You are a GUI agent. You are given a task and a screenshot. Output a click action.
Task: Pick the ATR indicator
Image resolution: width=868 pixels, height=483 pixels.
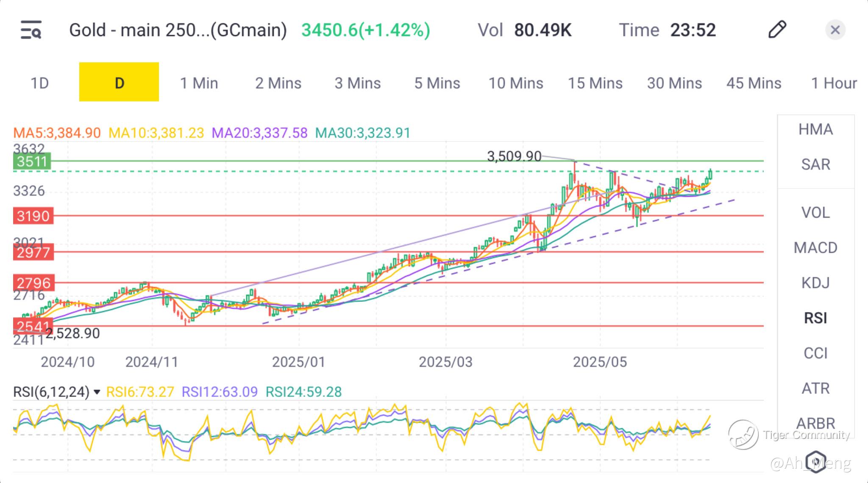tap(815, 388)
